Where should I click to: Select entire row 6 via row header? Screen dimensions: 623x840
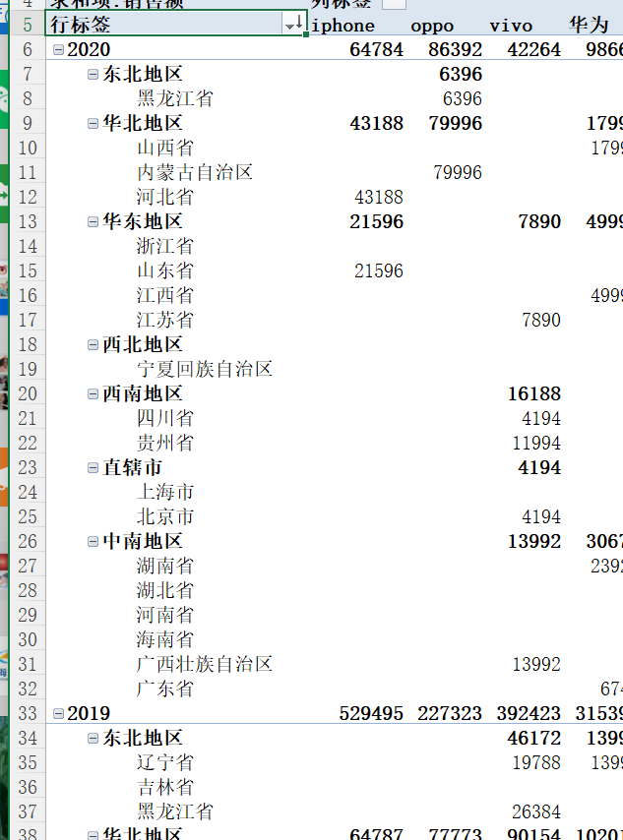28,50
